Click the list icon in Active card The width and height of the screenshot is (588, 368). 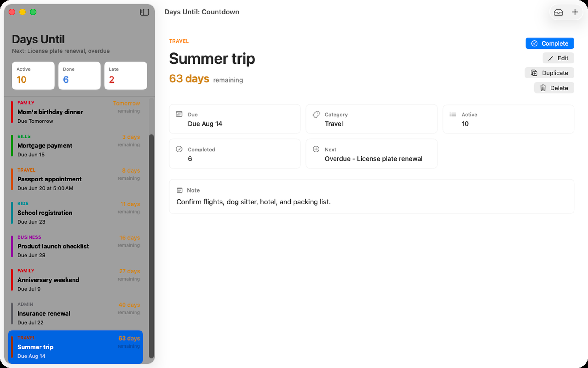453,114
